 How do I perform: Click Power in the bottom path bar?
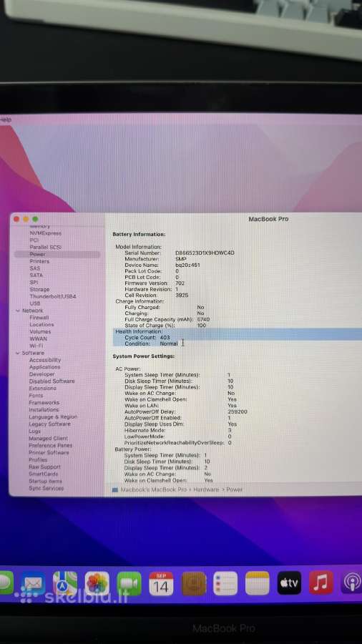235,489
